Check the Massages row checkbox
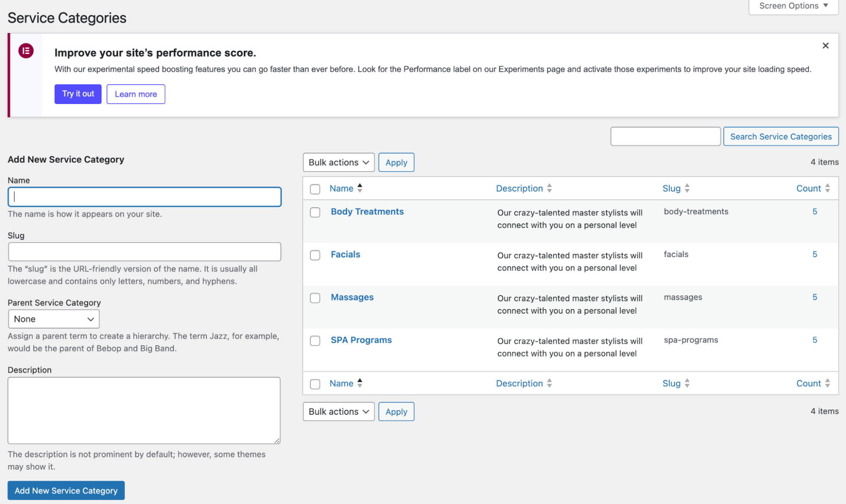 coord(315,298)
